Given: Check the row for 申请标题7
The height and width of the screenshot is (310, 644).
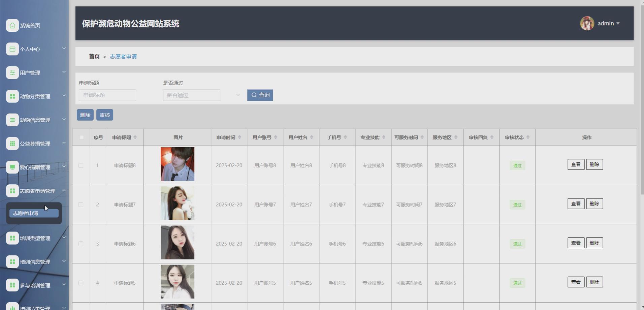Looking at the screenshot, I should coord(81,205).
